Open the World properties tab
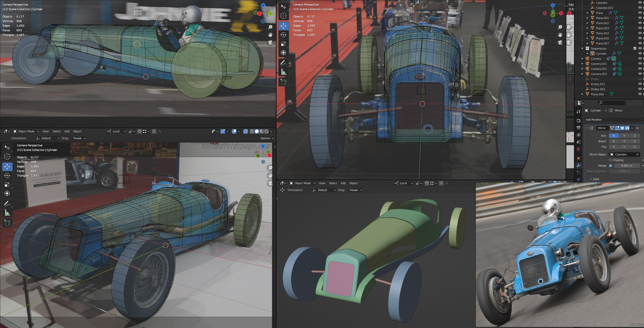644x328 pixels. tap(579, 149)
